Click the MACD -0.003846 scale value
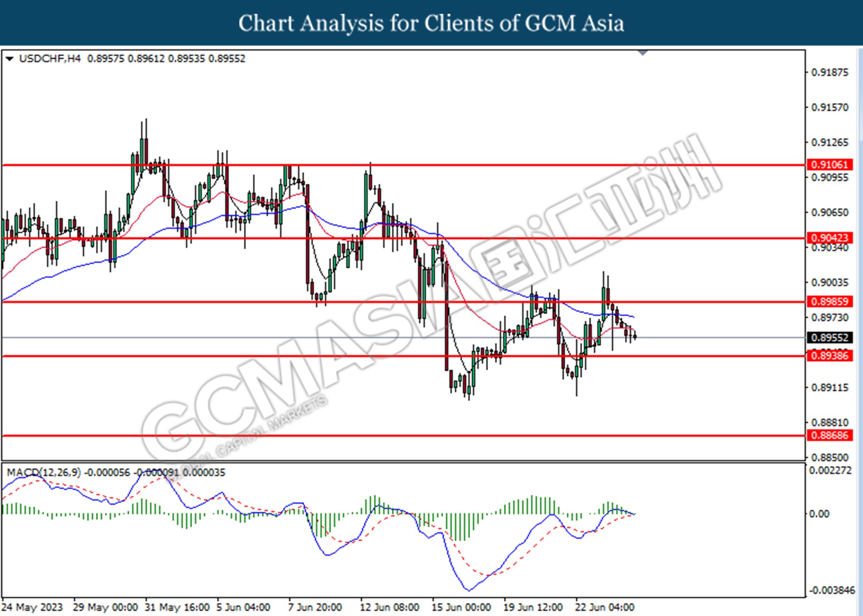 [831, 590]
